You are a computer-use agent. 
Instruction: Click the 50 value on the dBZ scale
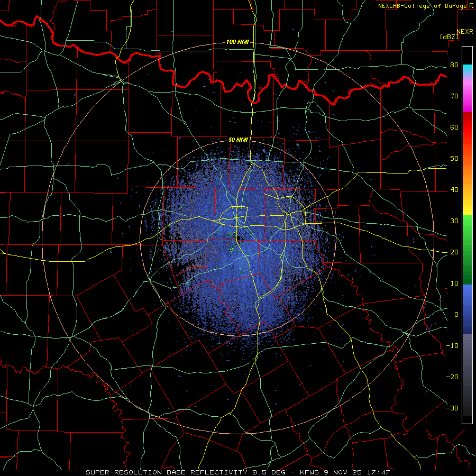454,159
